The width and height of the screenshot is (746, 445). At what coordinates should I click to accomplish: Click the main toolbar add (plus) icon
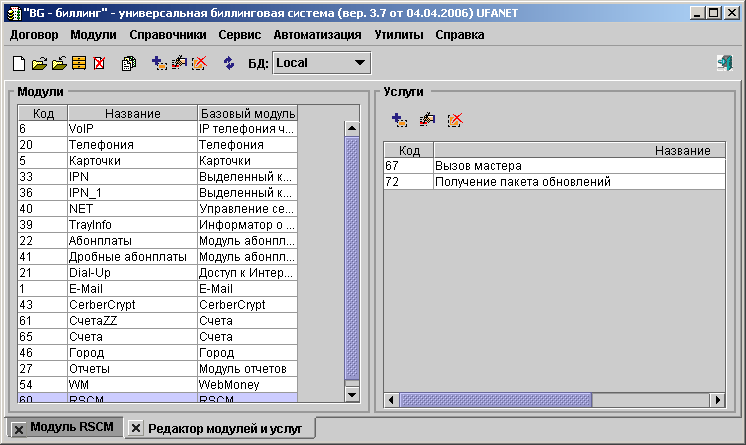158,63
